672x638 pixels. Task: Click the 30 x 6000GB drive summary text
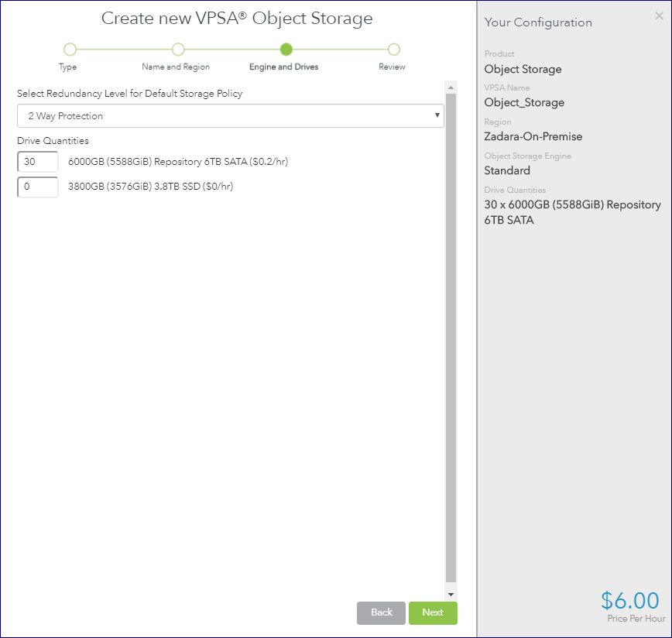click(x=573, y=212)
